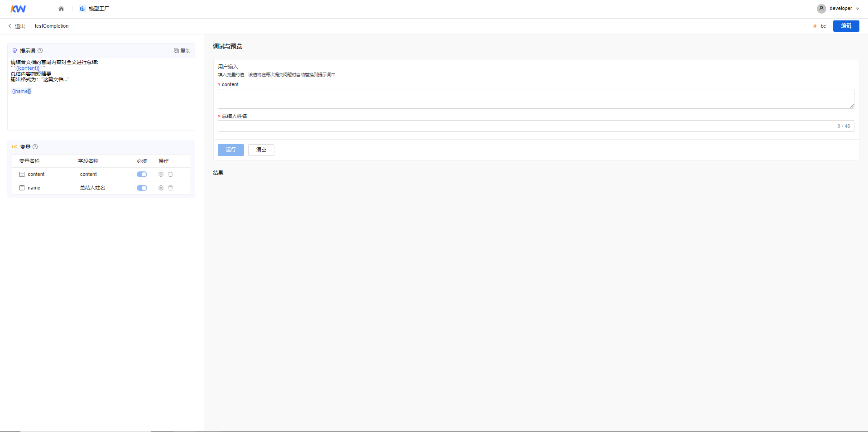Expand the developer account dropdown arrow
868x432 pixels.
(858, 9)
